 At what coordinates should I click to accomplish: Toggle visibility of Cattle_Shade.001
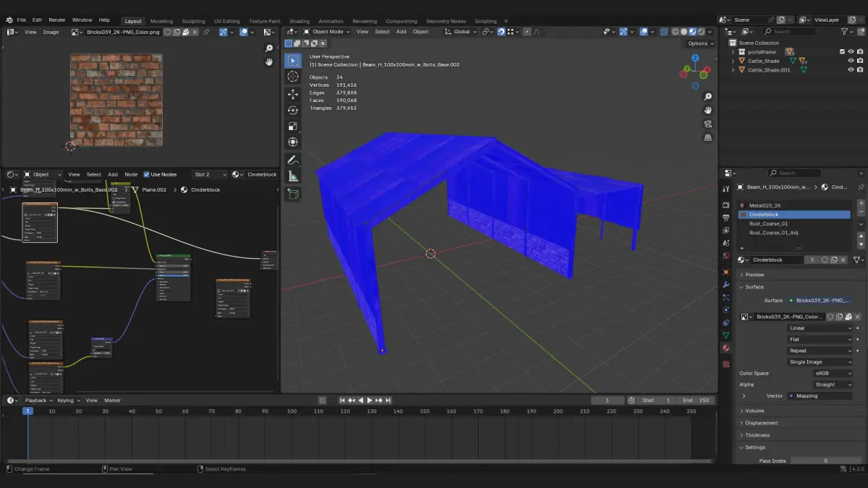coord(851,70)
